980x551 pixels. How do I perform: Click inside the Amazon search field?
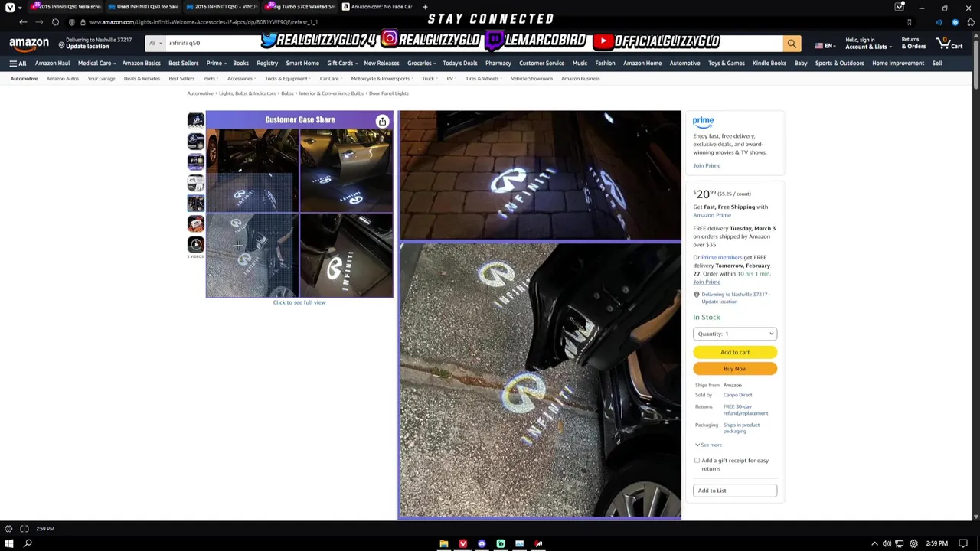point(473,44)
